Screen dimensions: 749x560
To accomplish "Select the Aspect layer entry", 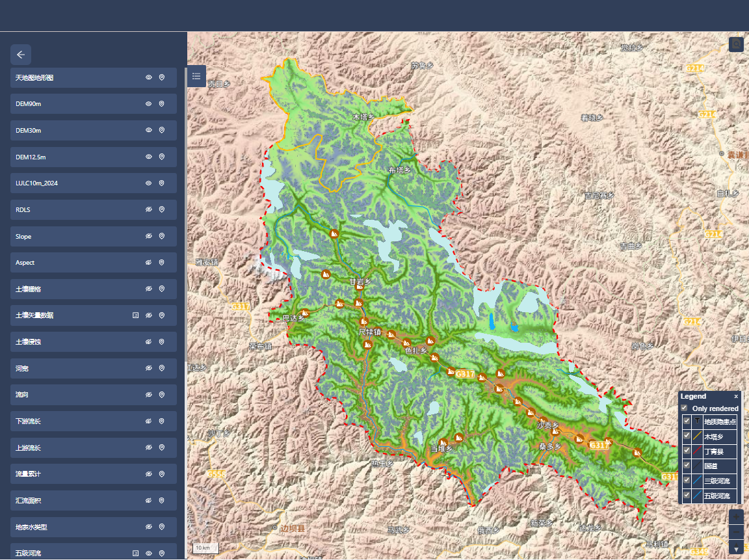I will click(72, 263).
